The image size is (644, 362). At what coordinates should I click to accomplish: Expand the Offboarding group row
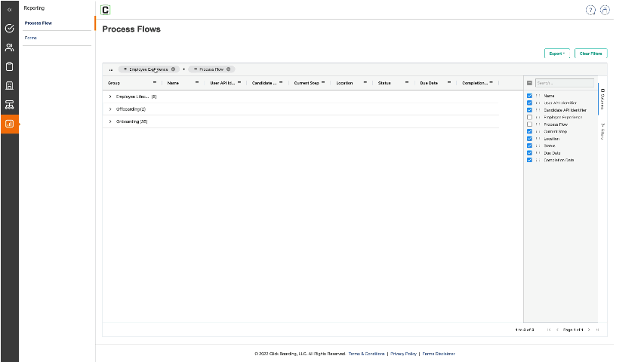click(x=110, y=109)
